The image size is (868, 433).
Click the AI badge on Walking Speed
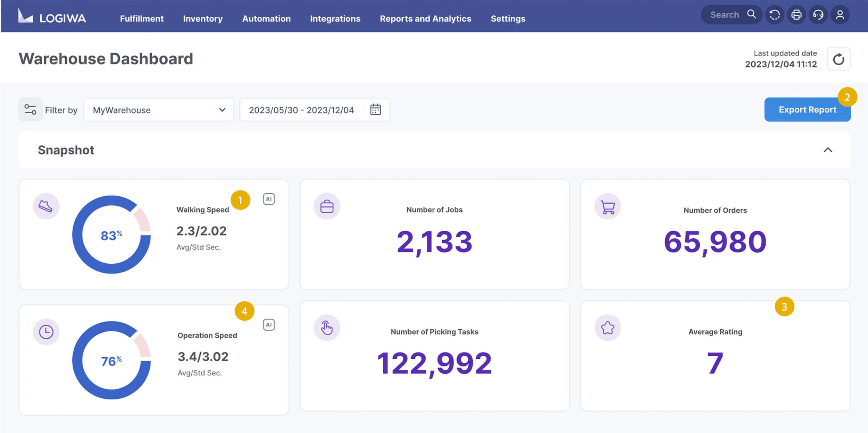coord(268,199)
